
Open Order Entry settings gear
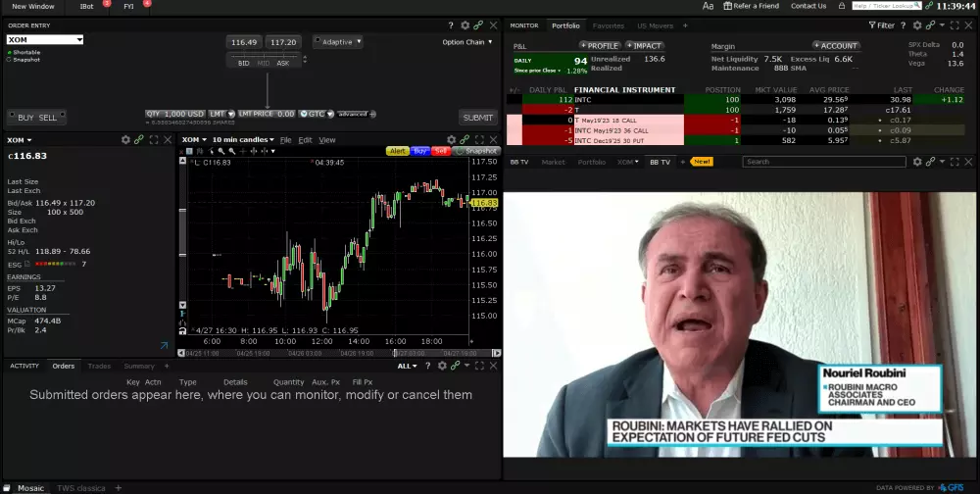[x=465, y=25]
